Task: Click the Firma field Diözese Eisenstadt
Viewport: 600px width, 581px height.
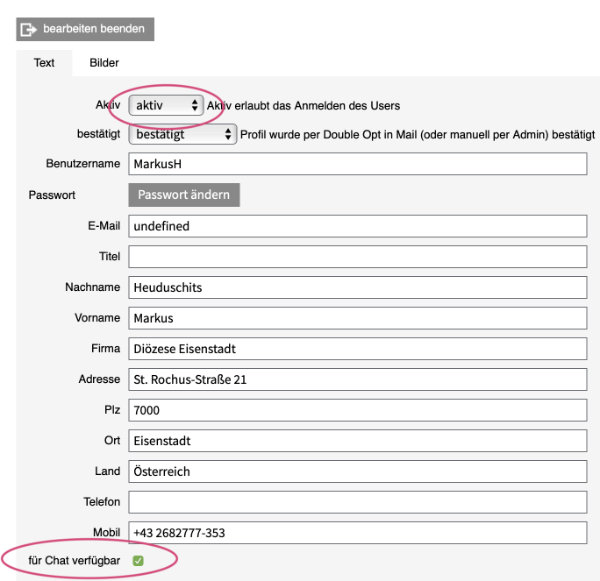Action: point(357,349)
